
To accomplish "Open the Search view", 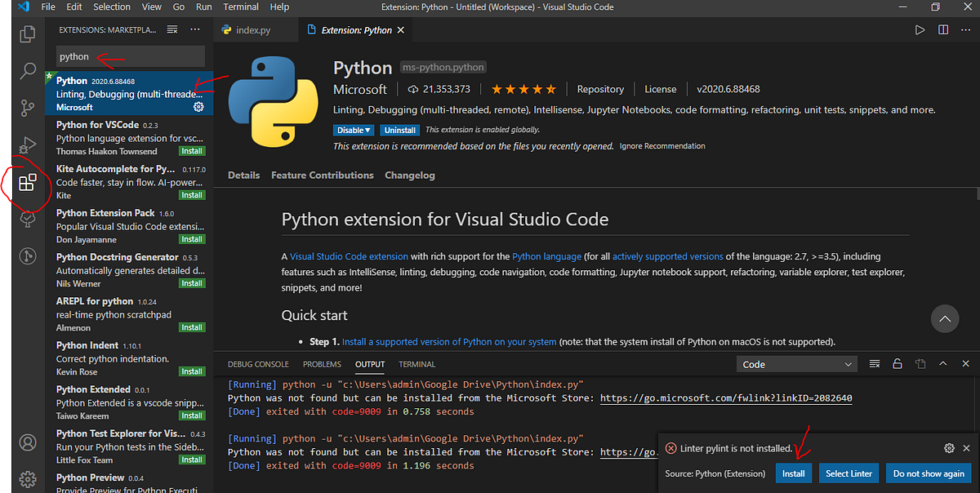I will [27, 71].
